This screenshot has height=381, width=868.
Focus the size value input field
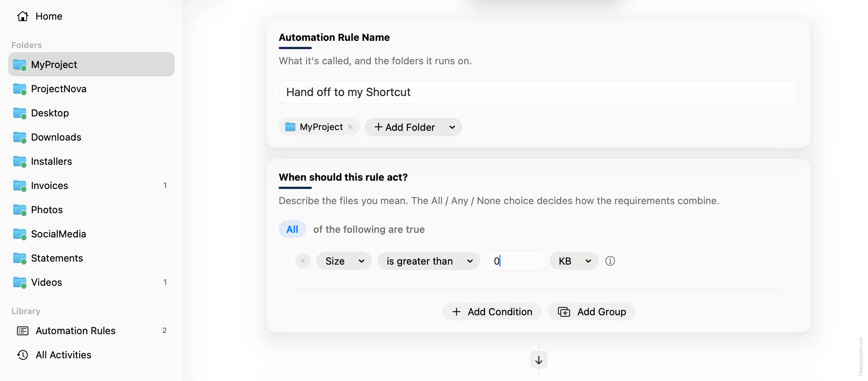(516, 261)
